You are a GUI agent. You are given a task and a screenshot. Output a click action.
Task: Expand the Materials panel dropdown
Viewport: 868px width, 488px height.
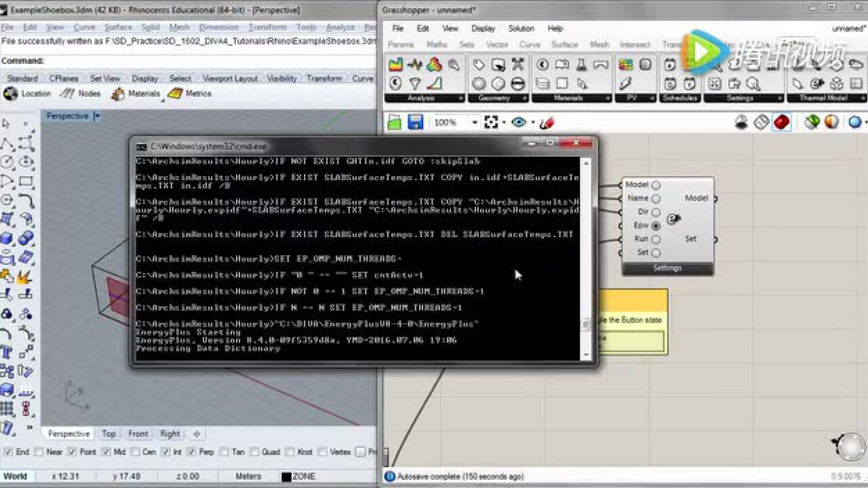pos(608,98)
